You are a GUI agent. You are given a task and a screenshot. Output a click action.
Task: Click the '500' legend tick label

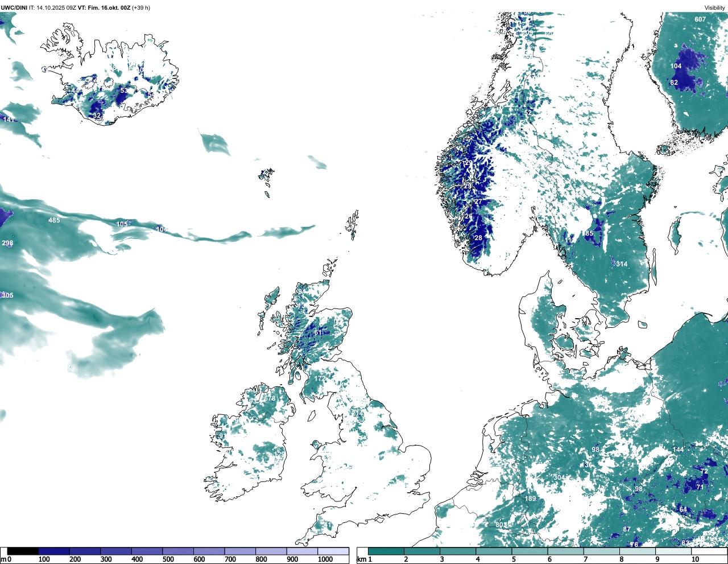tap(168, 559)
